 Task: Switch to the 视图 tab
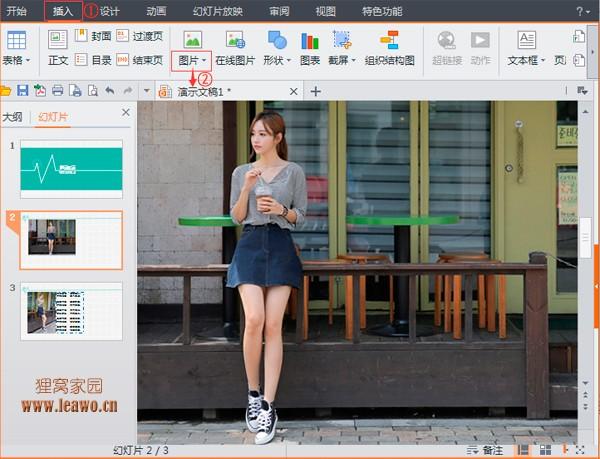[x=325, y=11]
